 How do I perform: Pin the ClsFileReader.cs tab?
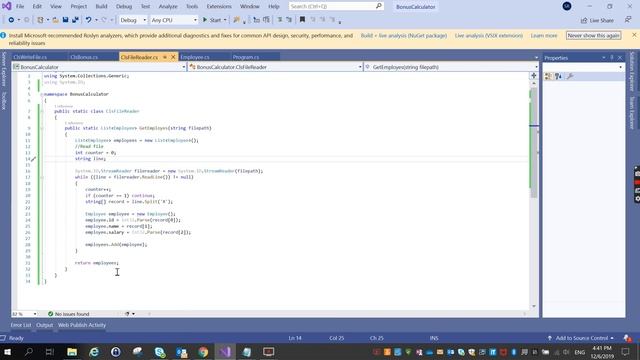(x=165, y=57)
